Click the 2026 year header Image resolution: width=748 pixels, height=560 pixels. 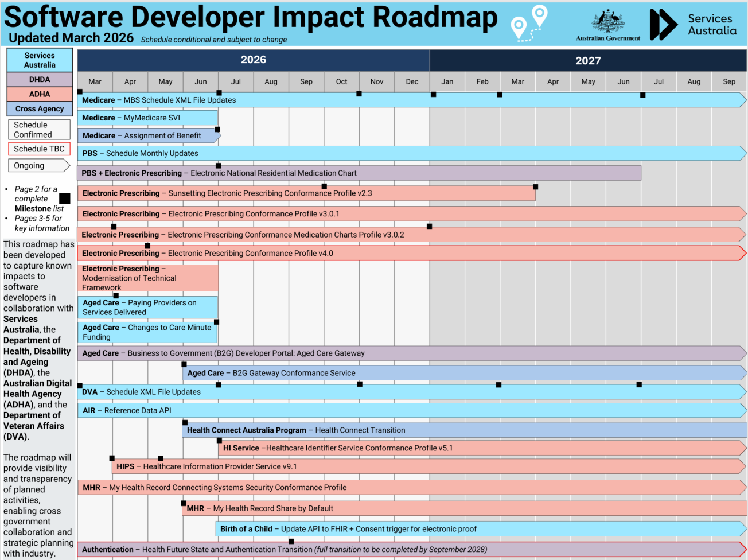pos(254,60)
